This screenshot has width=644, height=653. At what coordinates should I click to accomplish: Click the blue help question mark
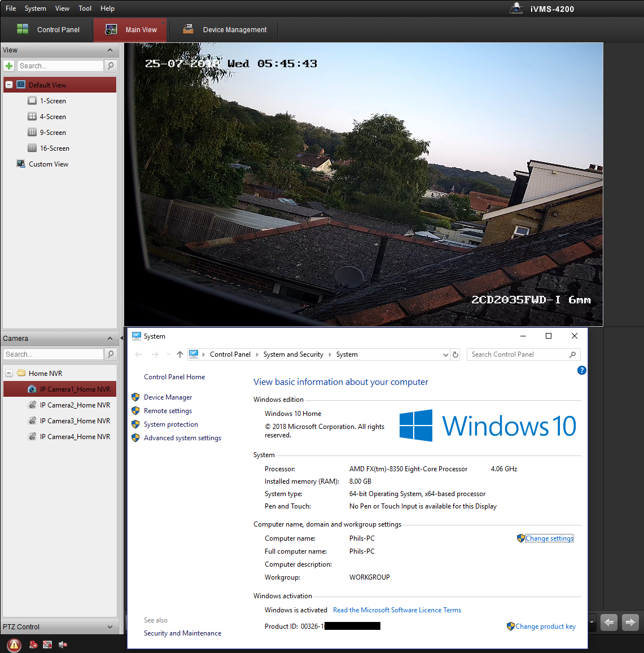581,370
